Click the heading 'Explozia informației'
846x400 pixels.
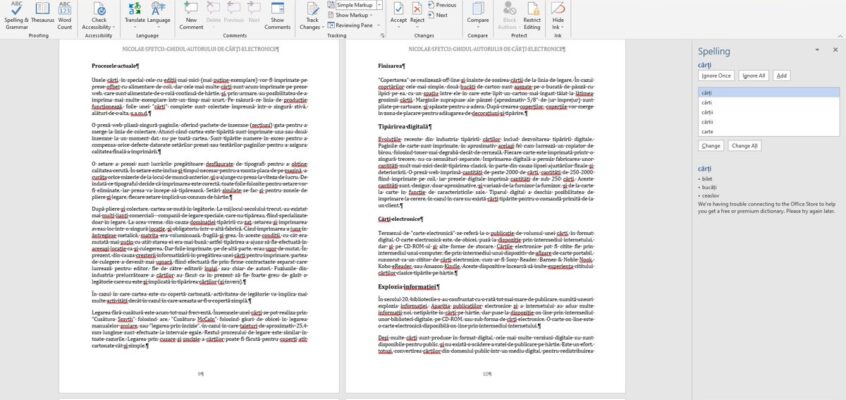tap(408, 287)
